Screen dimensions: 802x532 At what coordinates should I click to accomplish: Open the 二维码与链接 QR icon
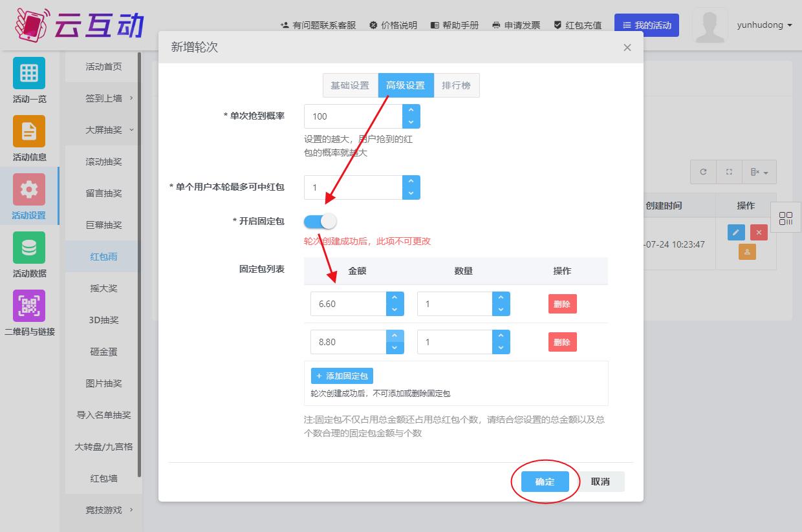29,306
